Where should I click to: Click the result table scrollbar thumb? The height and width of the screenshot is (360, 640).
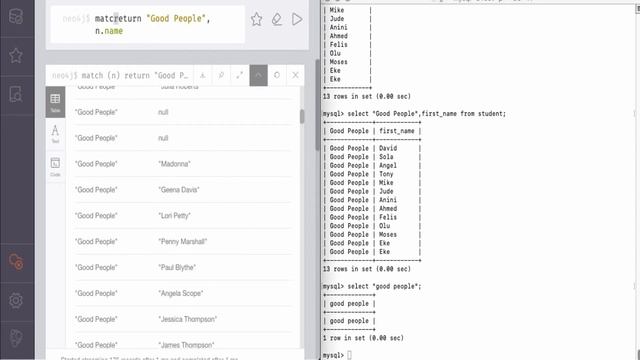pyautogui.click(x=302, y=116)
